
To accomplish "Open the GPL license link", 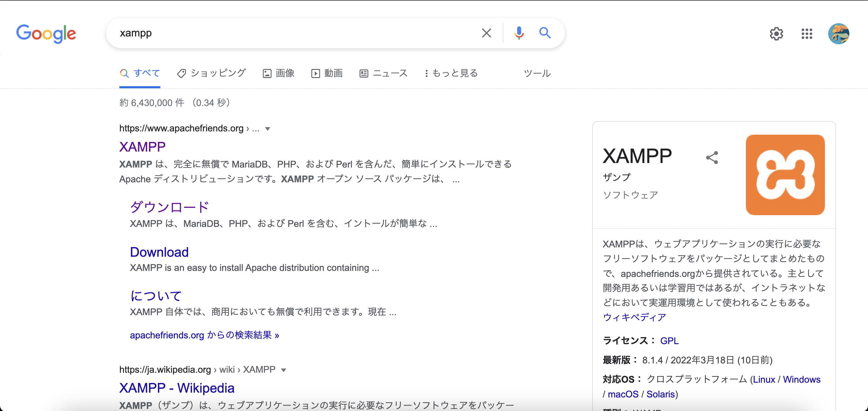I will click(669, 340).
